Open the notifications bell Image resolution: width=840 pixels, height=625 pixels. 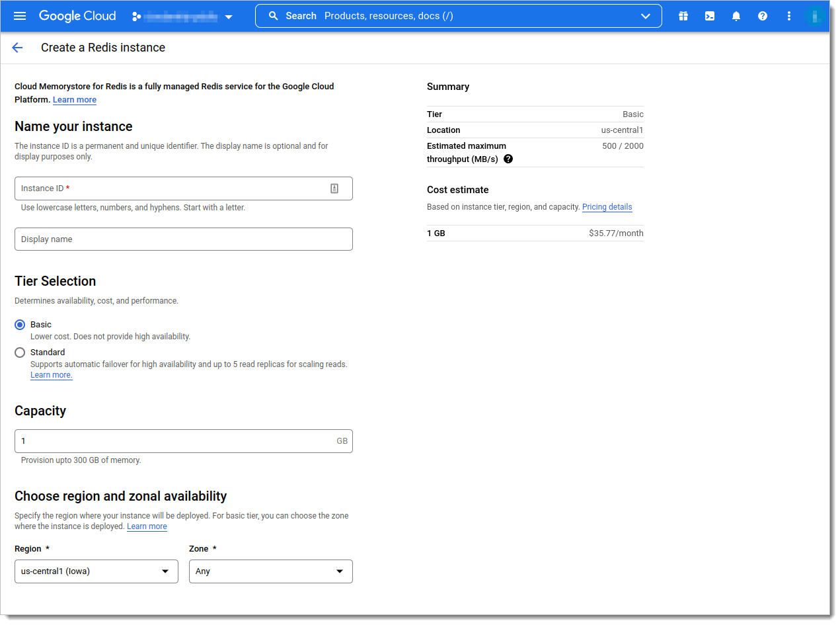coord(736,16)
